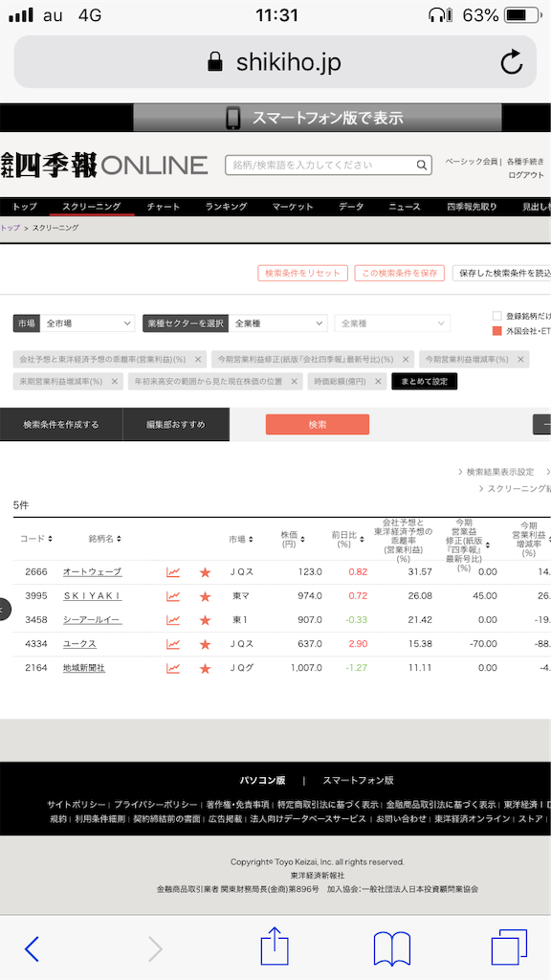Remove 会社予想と東洋経済予想の乖離率 condition
551x980 pixels.
coord(197,360)
